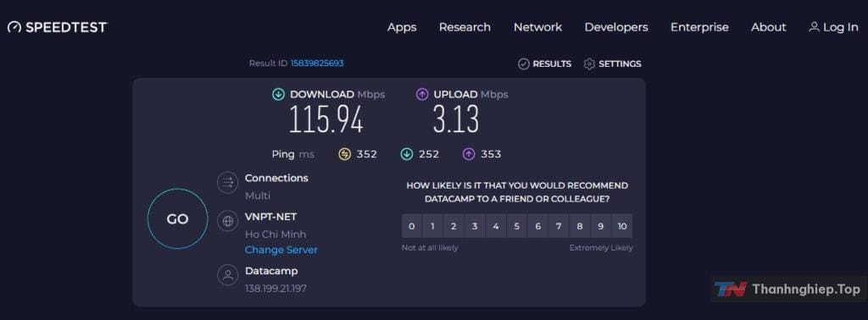868x320 pixels.
Task: Click the download ping icon beside 252
Action: pos(407,154)
